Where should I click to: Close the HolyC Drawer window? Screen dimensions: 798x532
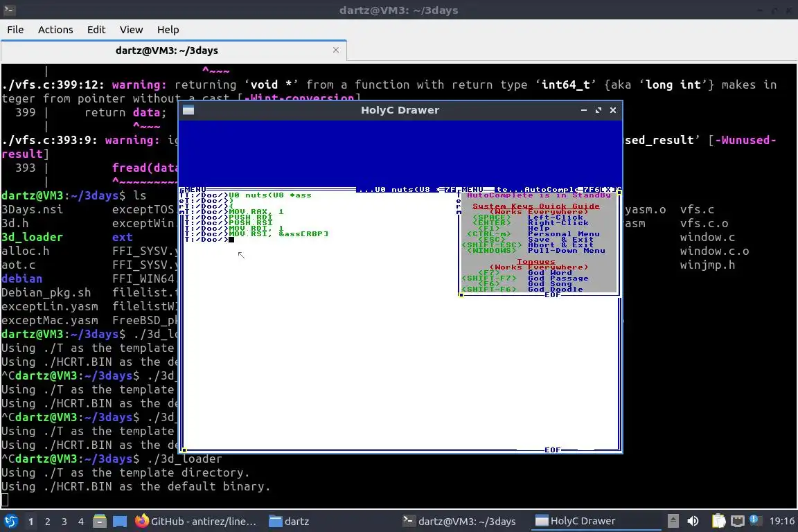(x=613, y=110)
